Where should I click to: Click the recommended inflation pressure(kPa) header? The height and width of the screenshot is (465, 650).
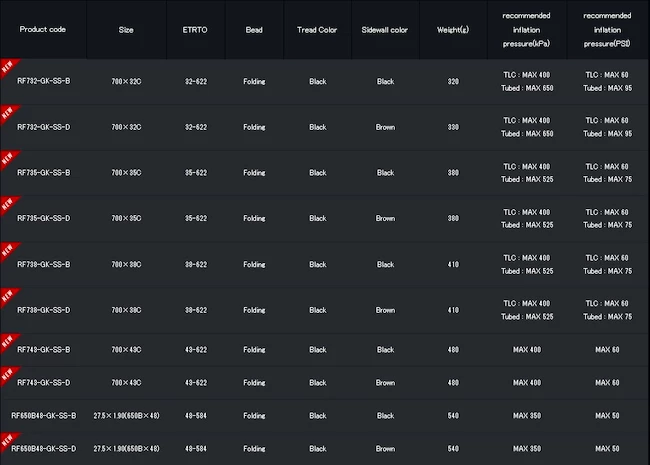526,30
